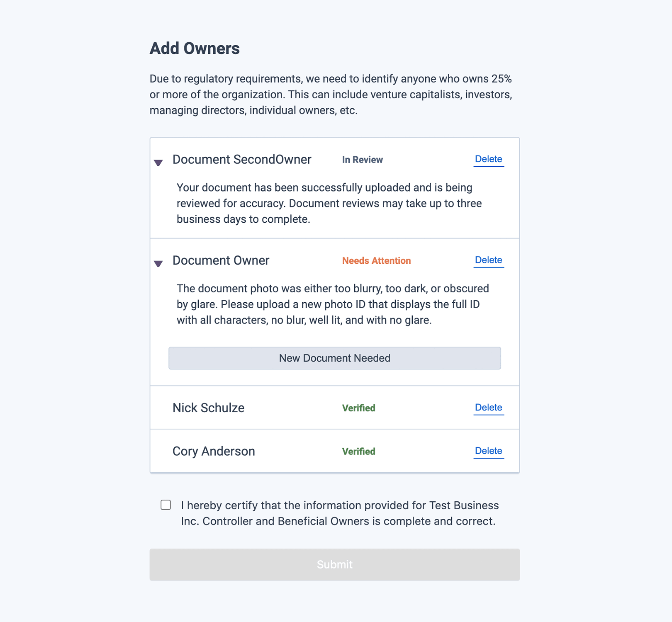Click the Add Owners heading
This screenshot has height=622, width=672.
[x=195, y=49]
